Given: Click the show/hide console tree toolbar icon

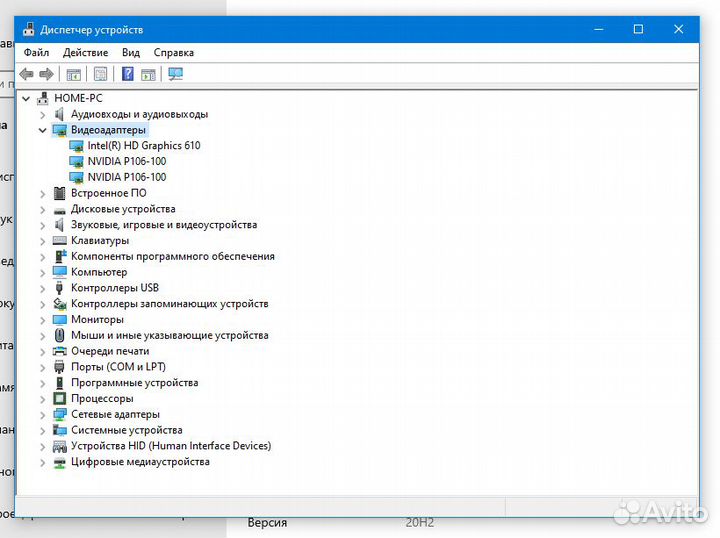Looking at the screenshot, I should (73, 74).
